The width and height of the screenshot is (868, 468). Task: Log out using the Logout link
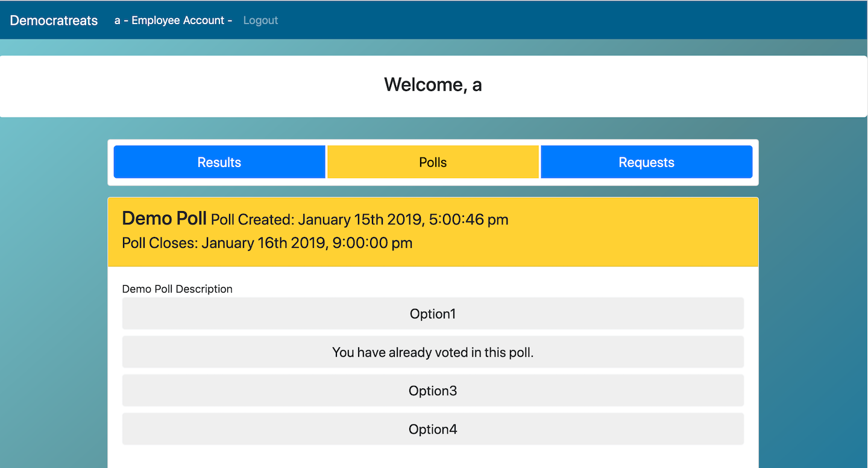(260, 21)
